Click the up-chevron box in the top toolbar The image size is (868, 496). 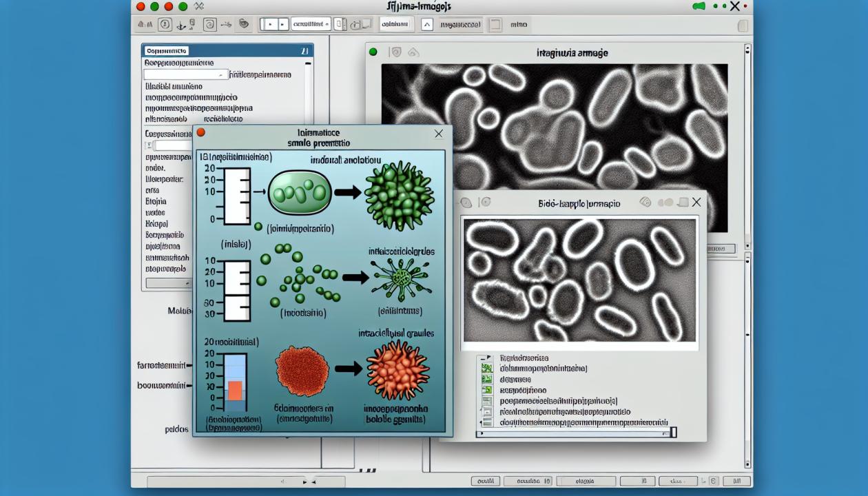(426, 25)
